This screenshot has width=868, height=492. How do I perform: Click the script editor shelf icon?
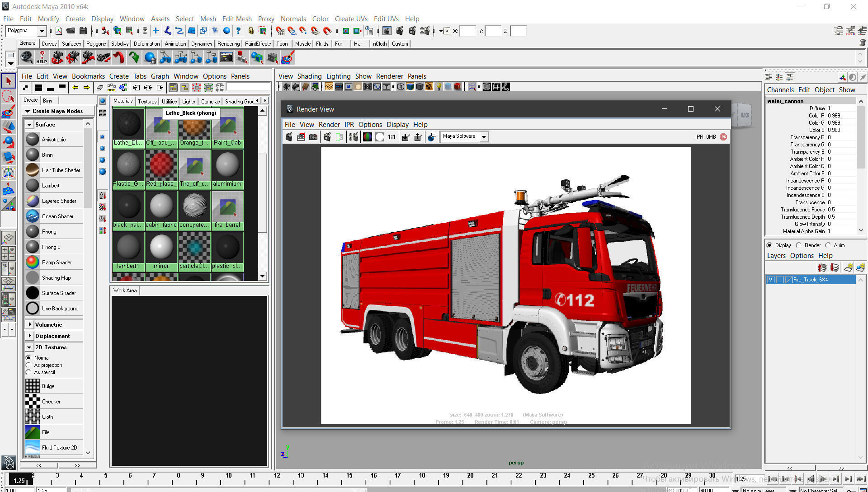point(226,57)
